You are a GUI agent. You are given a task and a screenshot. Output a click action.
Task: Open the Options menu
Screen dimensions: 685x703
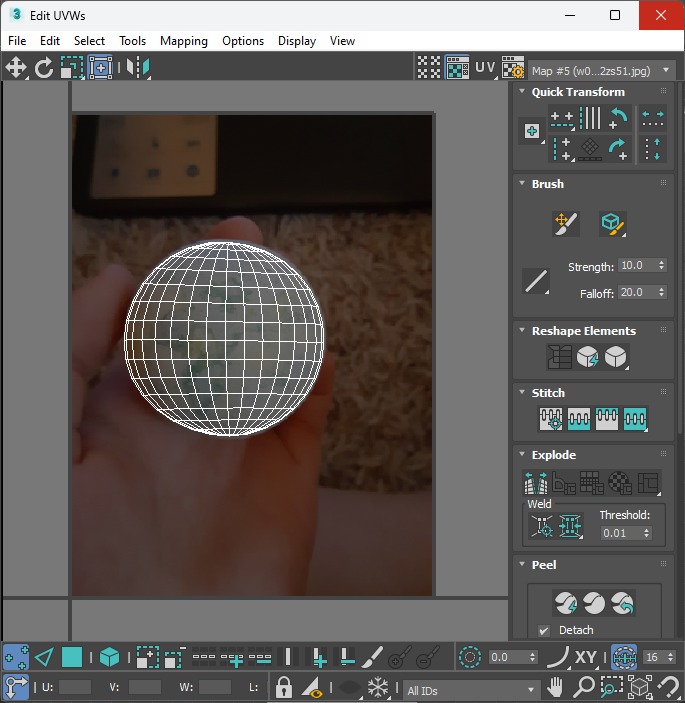(243, 41)
